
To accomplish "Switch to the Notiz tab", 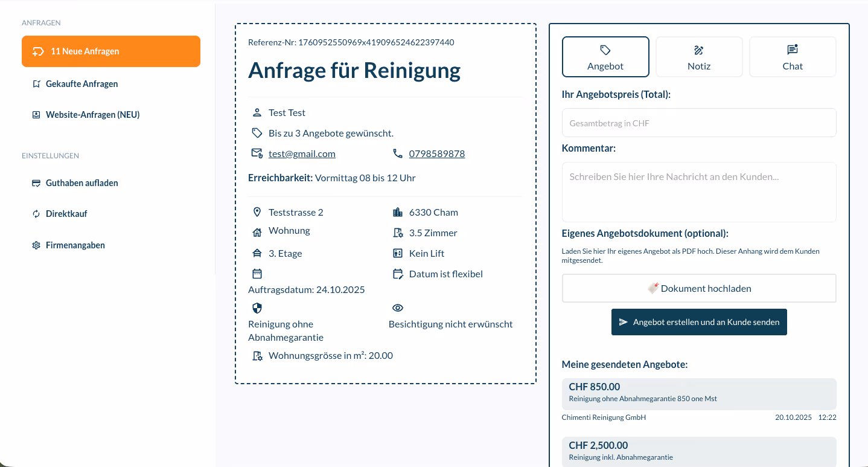I will pyautogui.click(x=698, y=57).
